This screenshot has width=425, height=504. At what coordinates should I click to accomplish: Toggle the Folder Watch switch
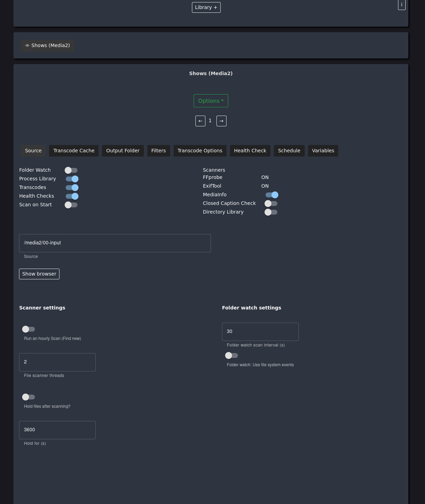(71, 170)
